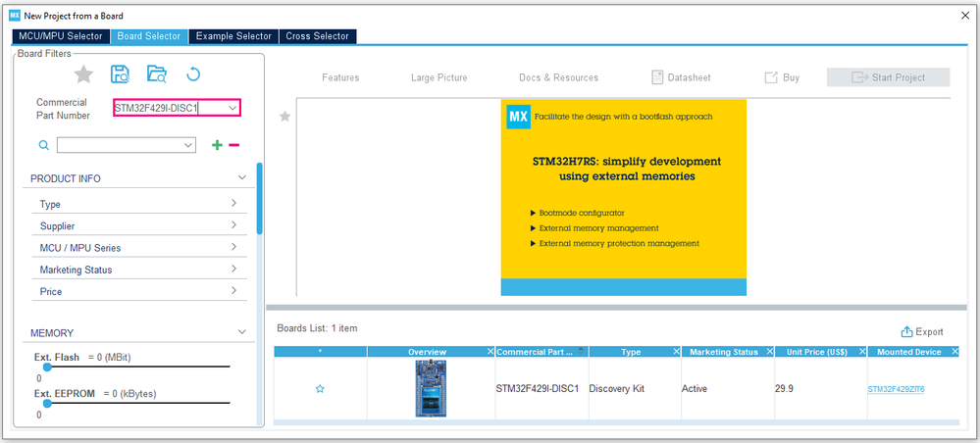Expand the Marketing Status filter

click(233, 270)
